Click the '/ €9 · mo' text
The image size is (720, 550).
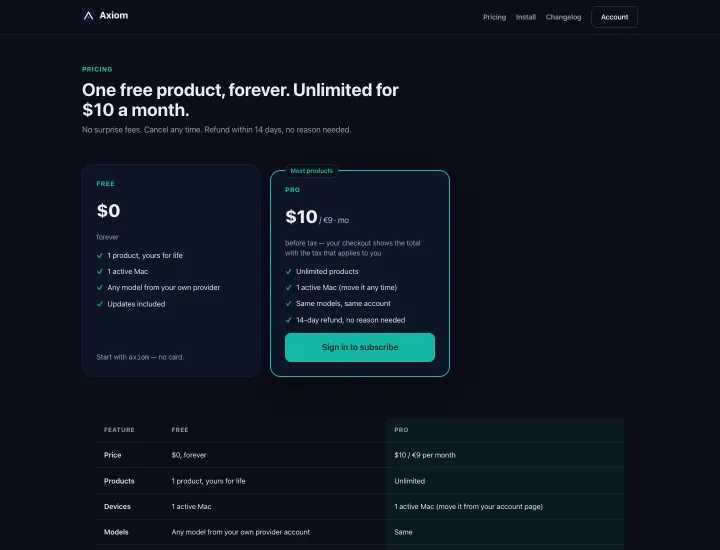334,220
